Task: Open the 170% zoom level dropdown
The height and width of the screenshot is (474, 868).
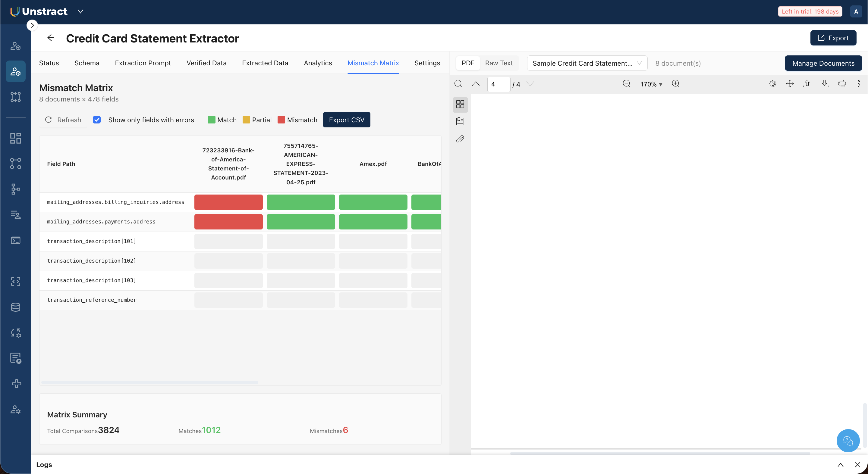Action: (651, 84)
